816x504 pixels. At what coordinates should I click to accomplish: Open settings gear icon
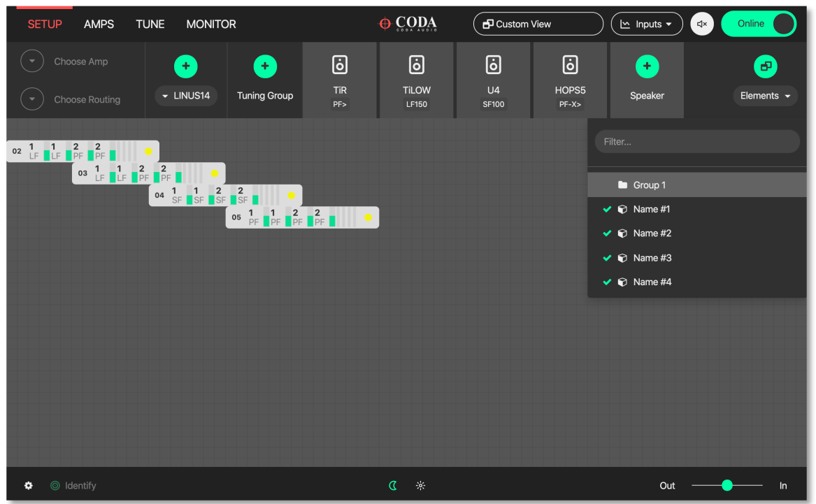[x=29, y=486]
